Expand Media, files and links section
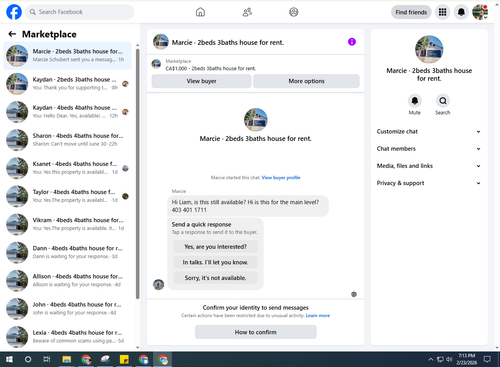500x367 pixels. coord(429,166)
